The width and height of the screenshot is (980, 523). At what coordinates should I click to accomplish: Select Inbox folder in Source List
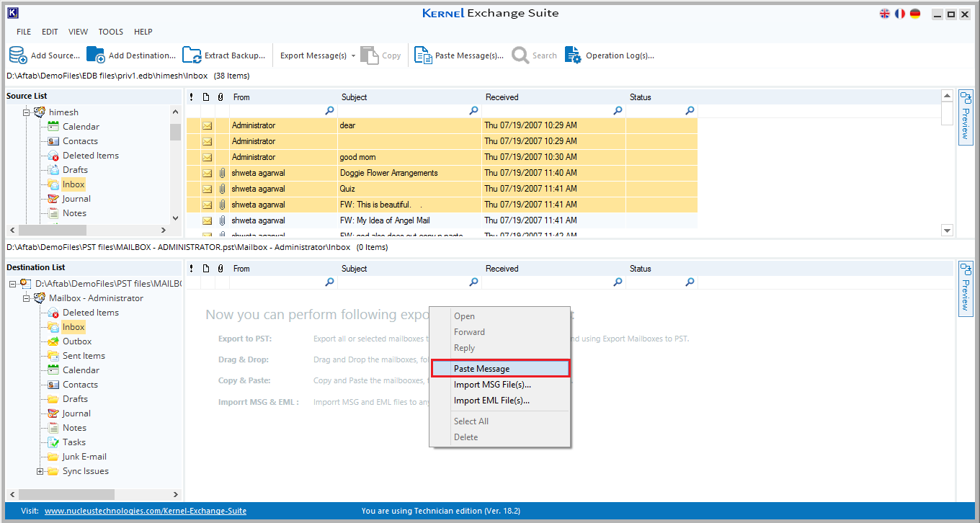coord(73,184)
